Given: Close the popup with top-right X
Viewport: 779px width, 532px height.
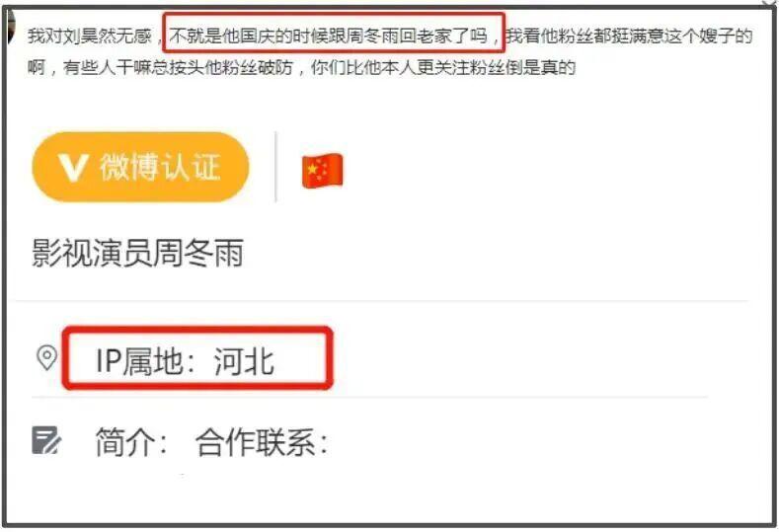Looking at the screenshot, I should pyautogui.click(x=770, y=4).
